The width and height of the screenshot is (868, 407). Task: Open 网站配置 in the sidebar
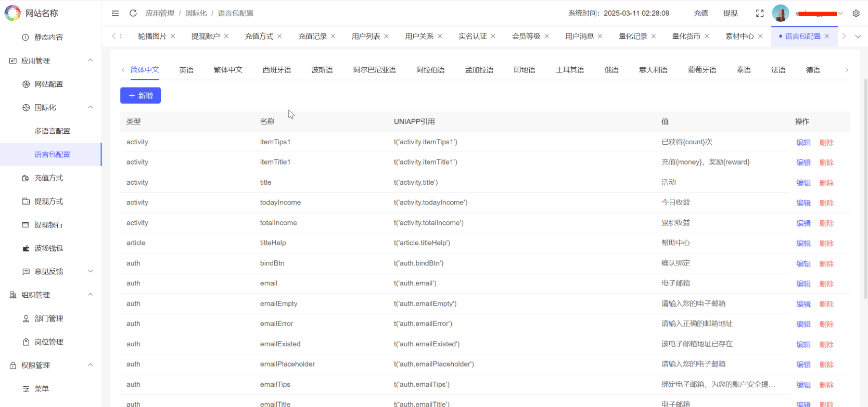(x=48, y=84)
